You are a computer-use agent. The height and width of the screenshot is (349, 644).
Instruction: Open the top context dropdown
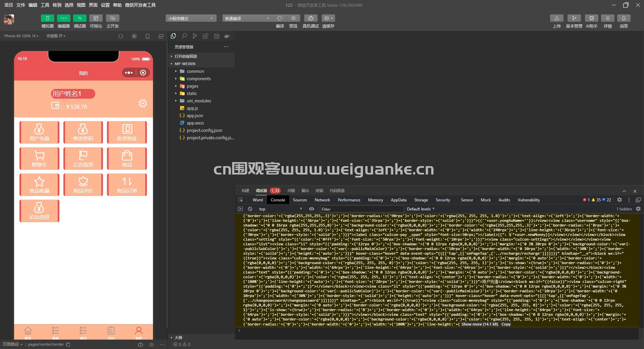tap(280, 209)
